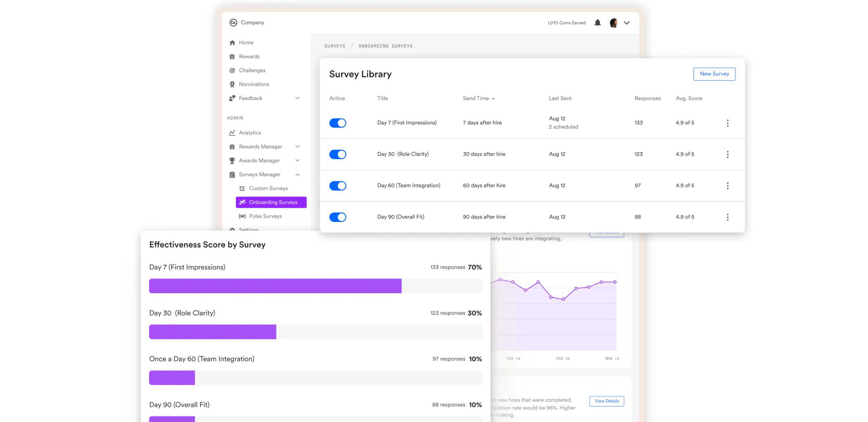
Task: Go to SURVEYS breadcrumb link
Action: coord(334,46)
